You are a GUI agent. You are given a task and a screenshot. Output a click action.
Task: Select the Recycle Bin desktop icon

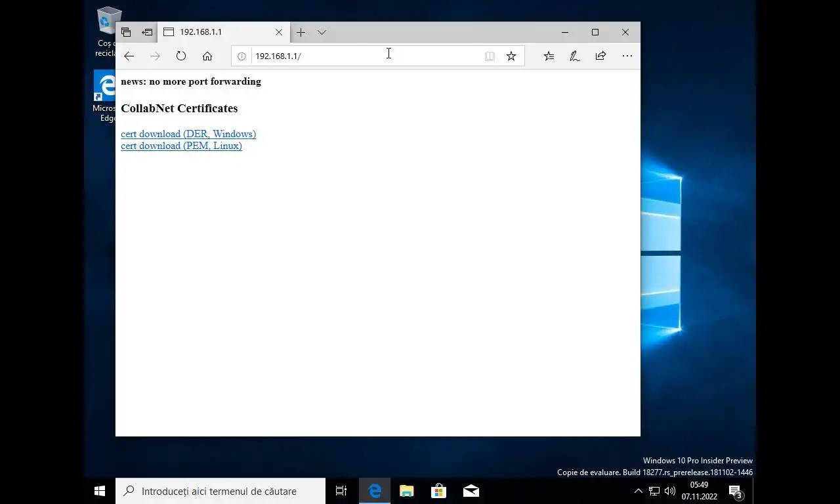106,32
